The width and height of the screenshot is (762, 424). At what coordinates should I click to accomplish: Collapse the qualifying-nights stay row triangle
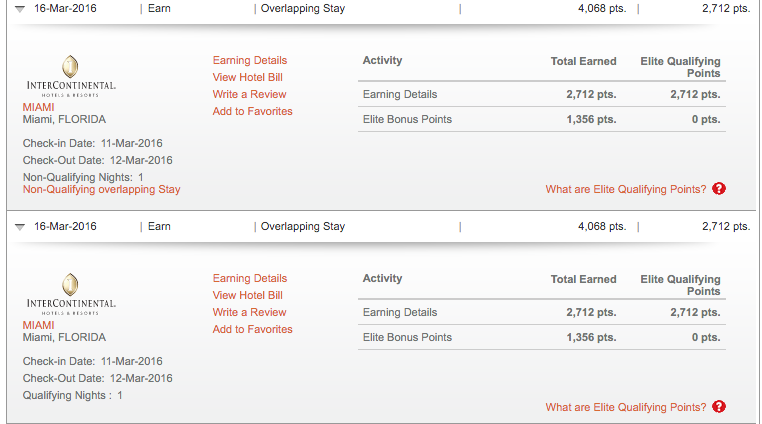19,227
